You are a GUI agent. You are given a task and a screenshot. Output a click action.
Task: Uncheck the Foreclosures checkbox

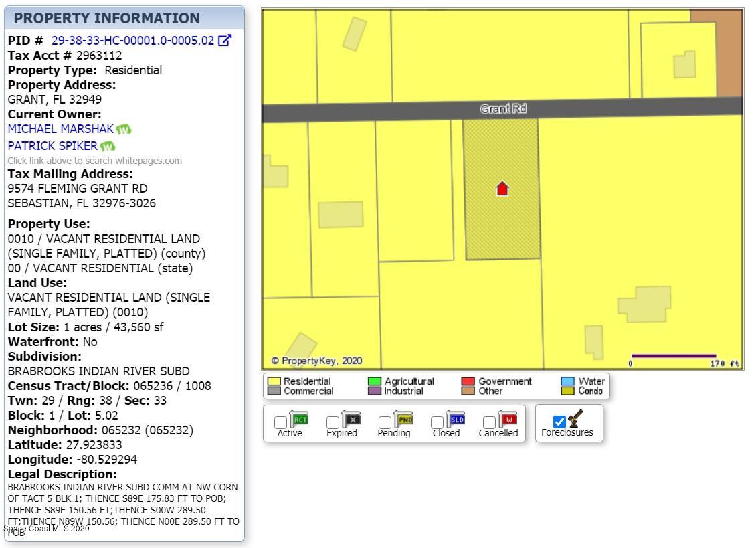pos(559,422)
